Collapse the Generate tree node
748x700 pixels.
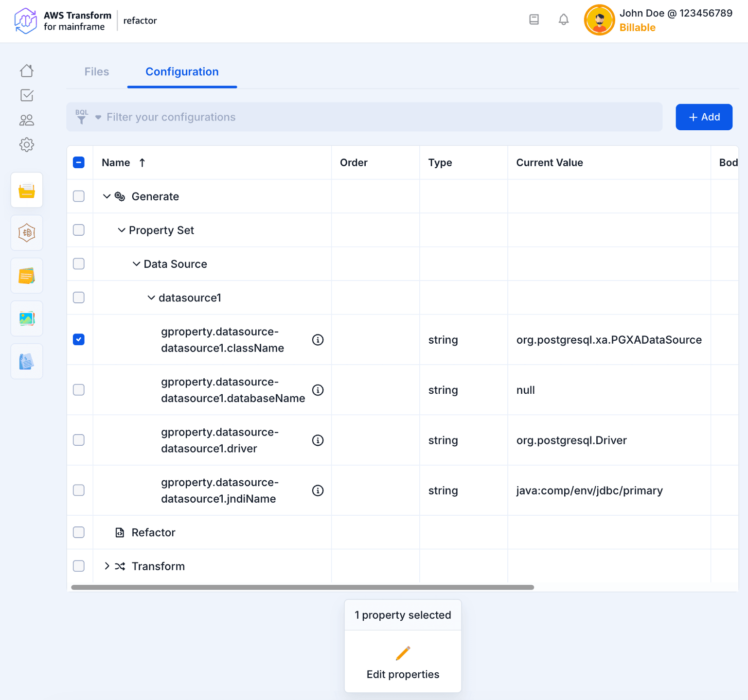point(107,196)
